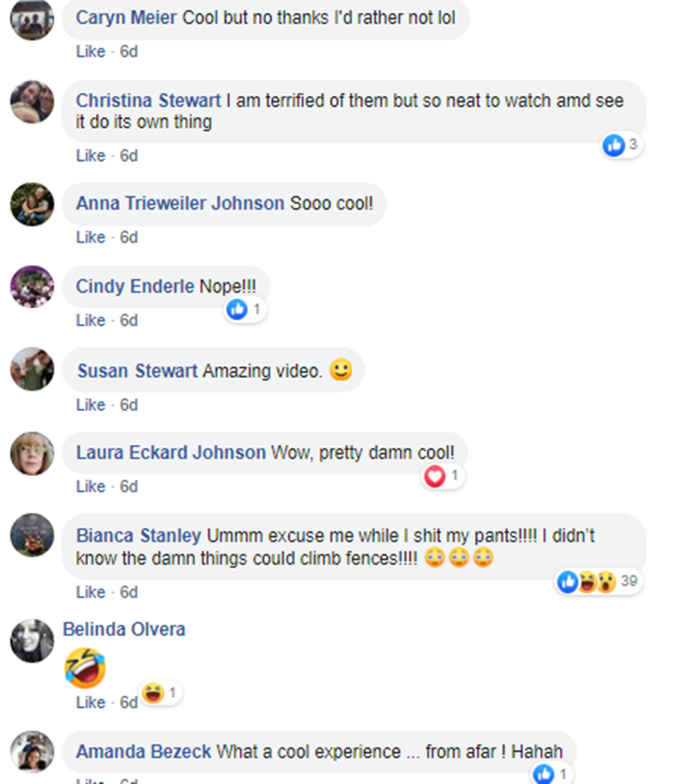Like Bianca Stanley's comment

tap(91, 592)
